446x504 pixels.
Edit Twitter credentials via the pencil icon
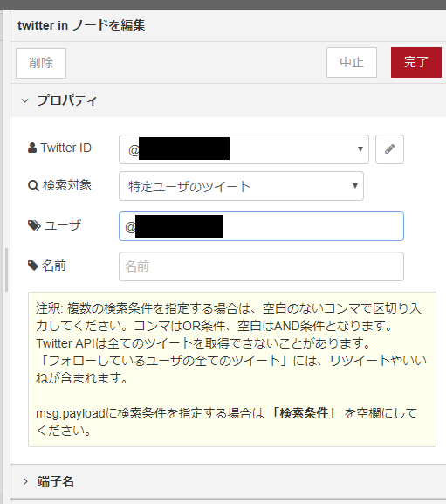(389, 149)
